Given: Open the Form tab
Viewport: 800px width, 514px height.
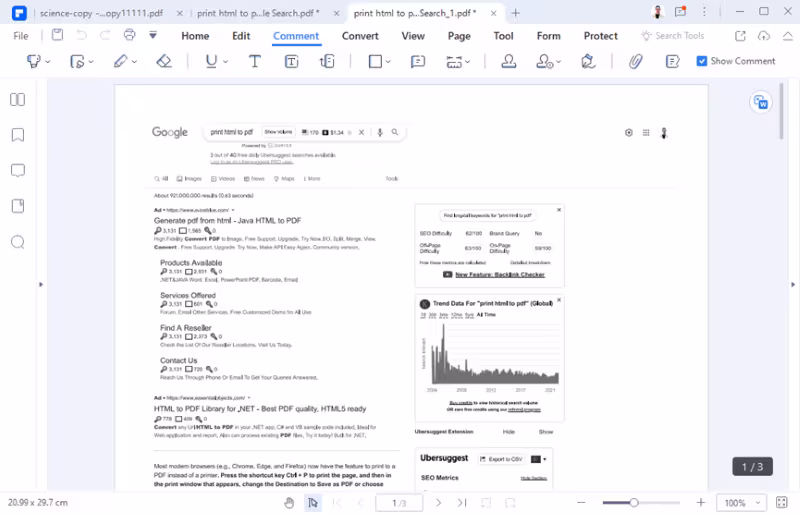Looking at the screenshot, I should click(x=548, y=36).
